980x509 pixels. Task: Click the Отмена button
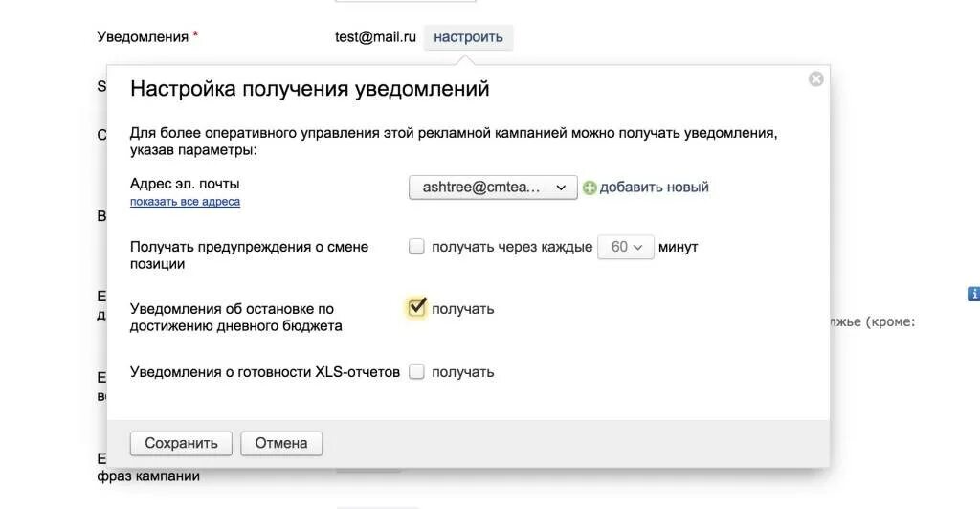point(281,443)
